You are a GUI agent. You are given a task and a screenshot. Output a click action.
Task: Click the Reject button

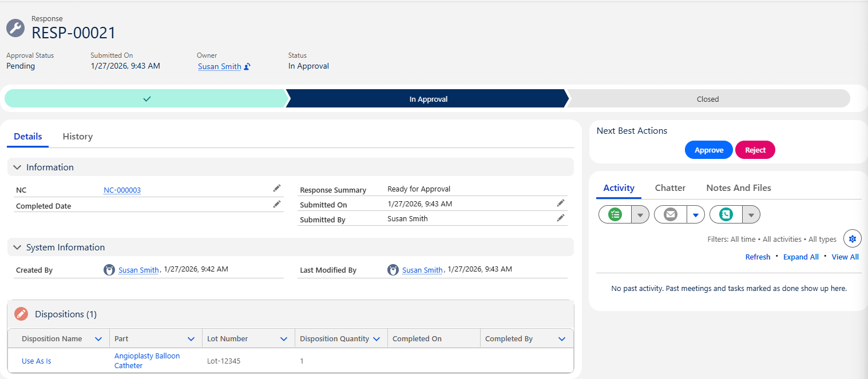pos(755,150)
